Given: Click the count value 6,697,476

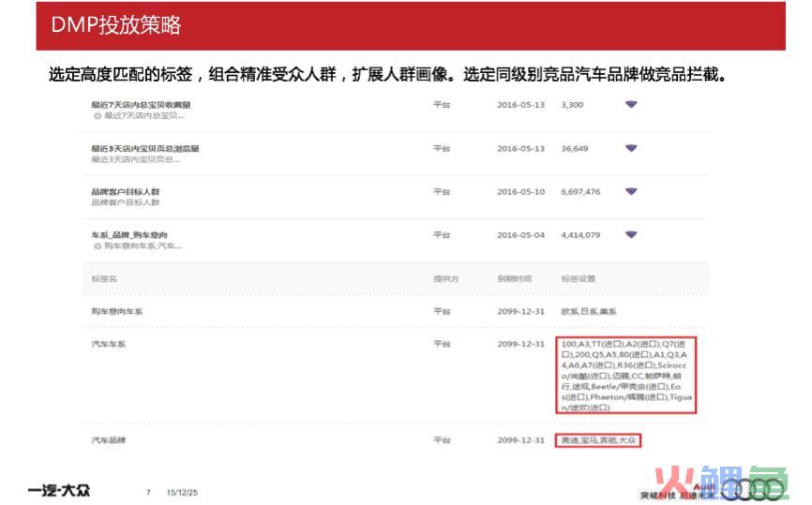Looking at the screenshot, I should point(580,191).
